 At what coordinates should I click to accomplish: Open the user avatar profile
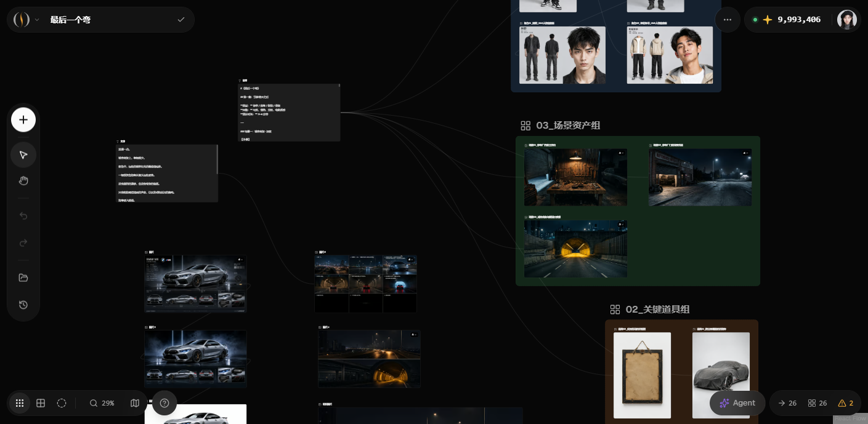pyautogui.click(x=847, y=20)
